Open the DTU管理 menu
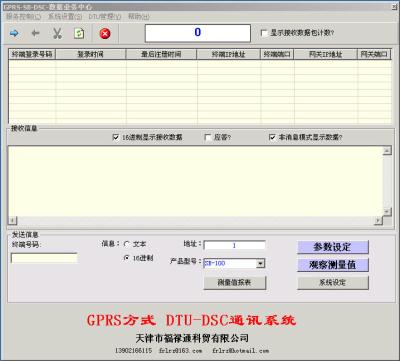 point(105,16)
